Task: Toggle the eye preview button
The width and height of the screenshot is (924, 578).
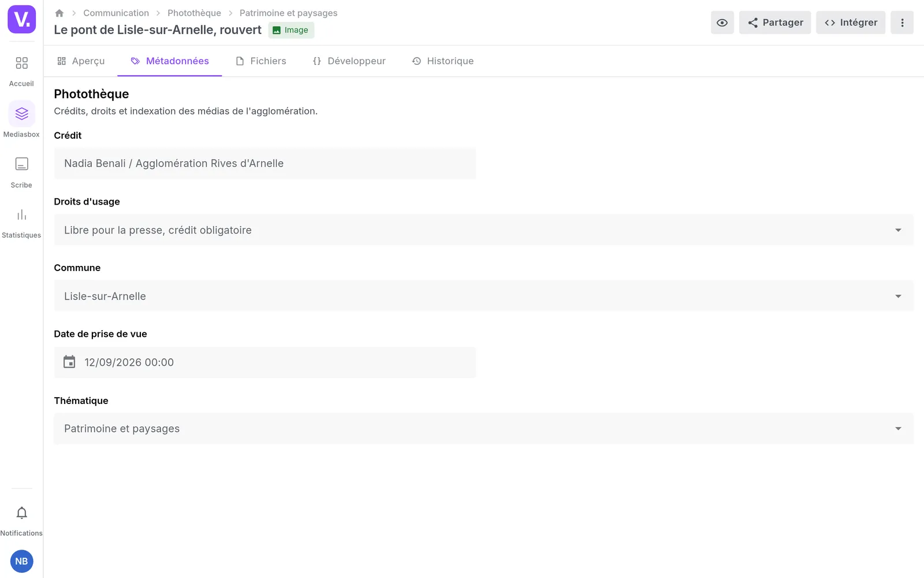Action: click(x=722, y=23)
